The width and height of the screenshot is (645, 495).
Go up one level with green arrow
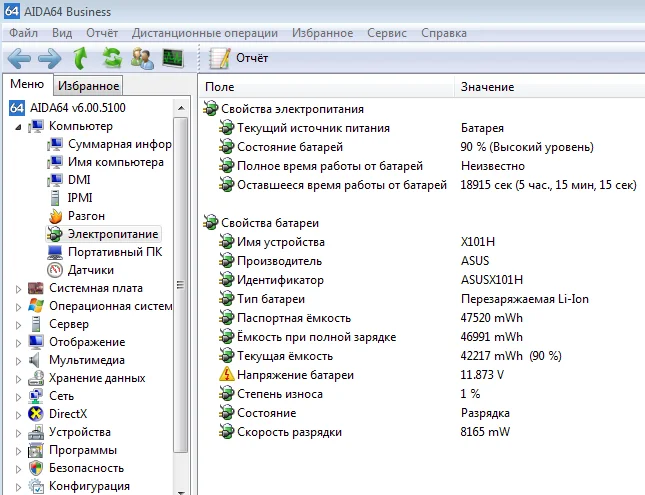[81, 58]
